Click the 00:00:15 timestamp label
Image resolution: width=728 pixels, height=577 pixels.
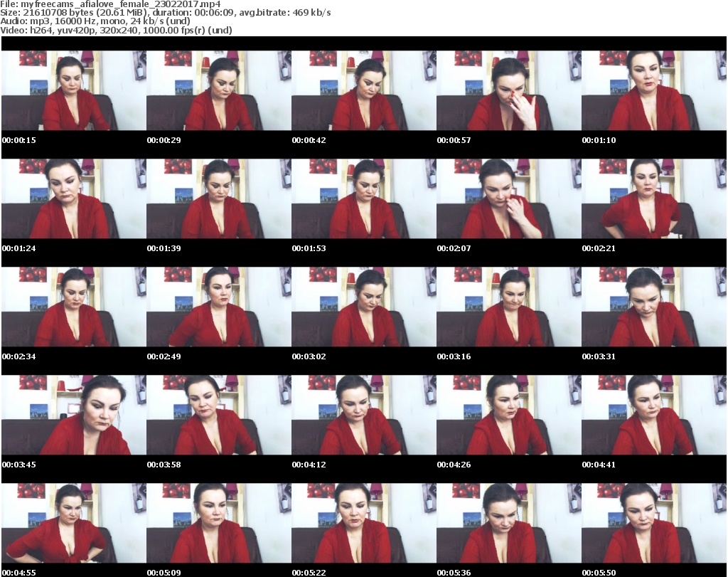point(19,140)
